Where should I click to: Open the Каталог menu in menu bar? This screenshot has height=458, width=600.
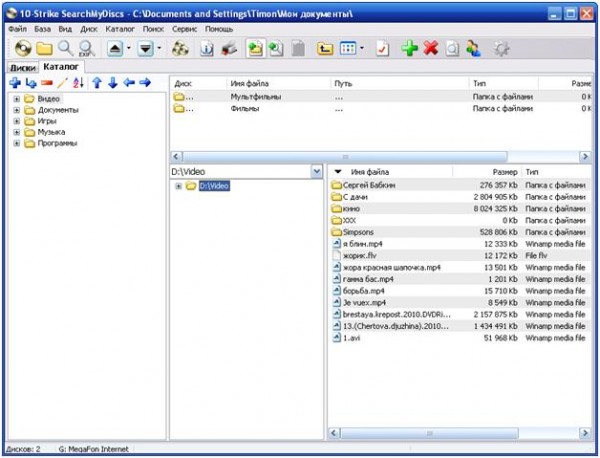pyautogui.click(x=120, y=29)
